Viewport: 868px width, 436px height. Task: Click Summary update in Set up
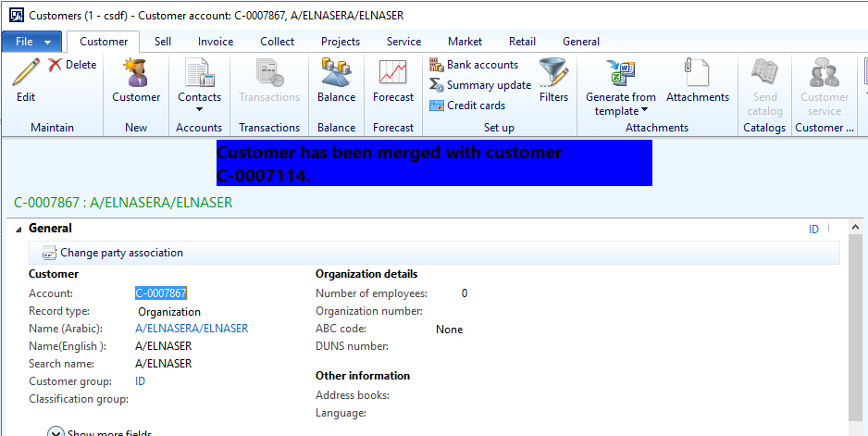[479, 85]
